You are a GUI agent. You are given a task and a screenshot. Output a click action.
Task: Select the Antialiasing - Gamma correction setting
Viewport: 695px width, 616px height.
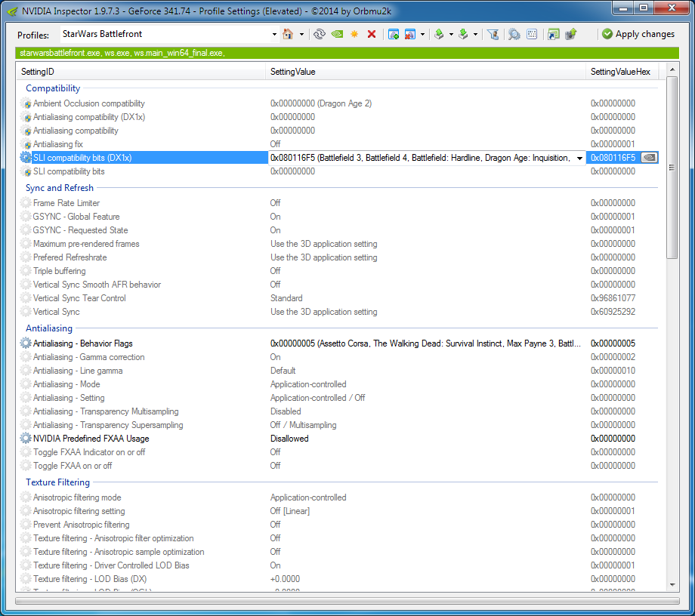click(88, 357)
